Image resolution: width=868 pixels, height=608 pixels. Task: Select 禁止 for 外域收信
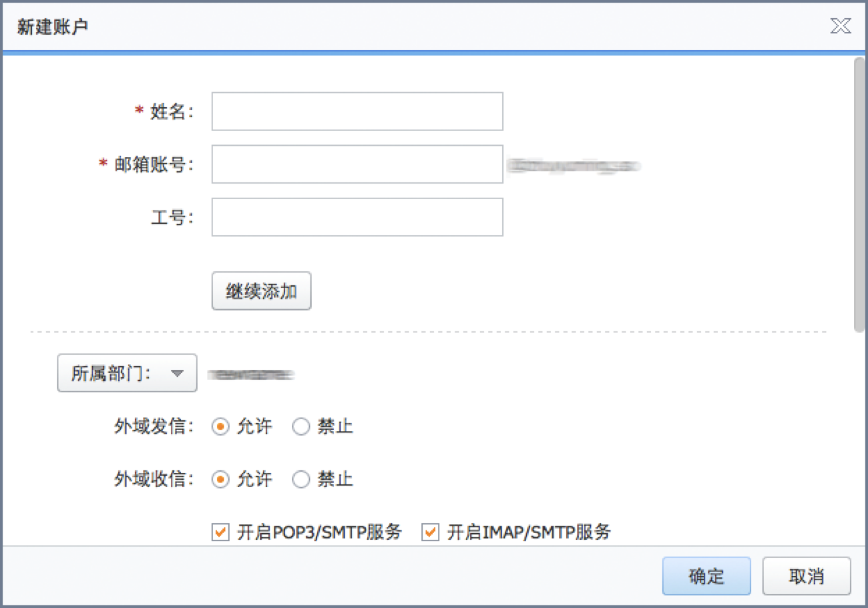(x=301, y=479)
